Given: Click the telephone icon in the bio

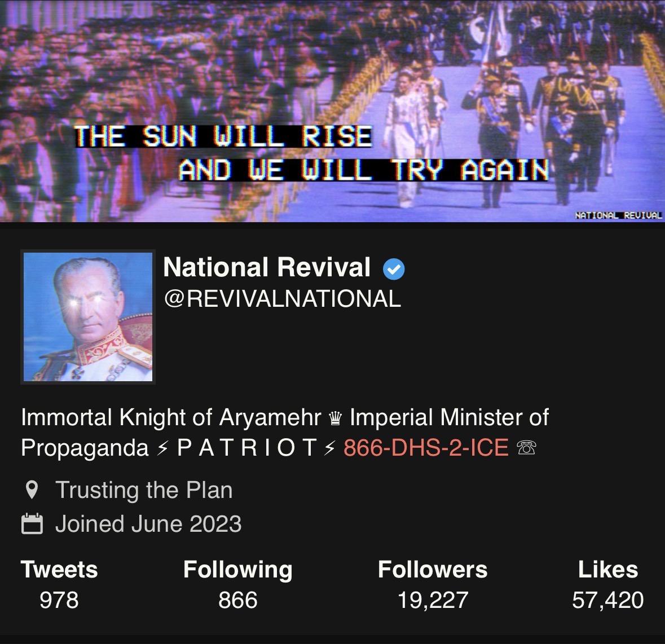Looking at the screenshot, I should tap(527, 448).
